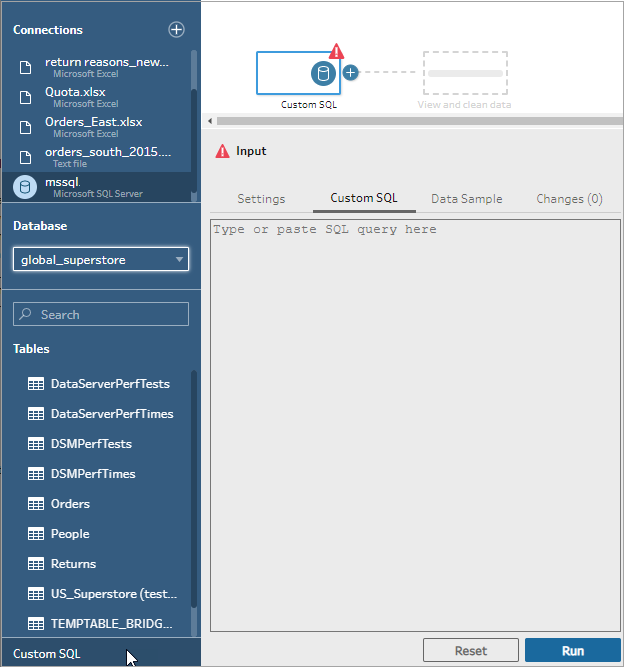
Task: Click the add connection plus icon
Action: [176, 30]
